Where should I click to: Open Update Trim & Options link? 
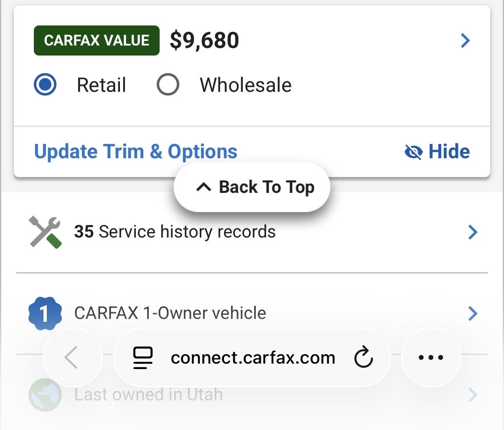click(x=136, y=152)
